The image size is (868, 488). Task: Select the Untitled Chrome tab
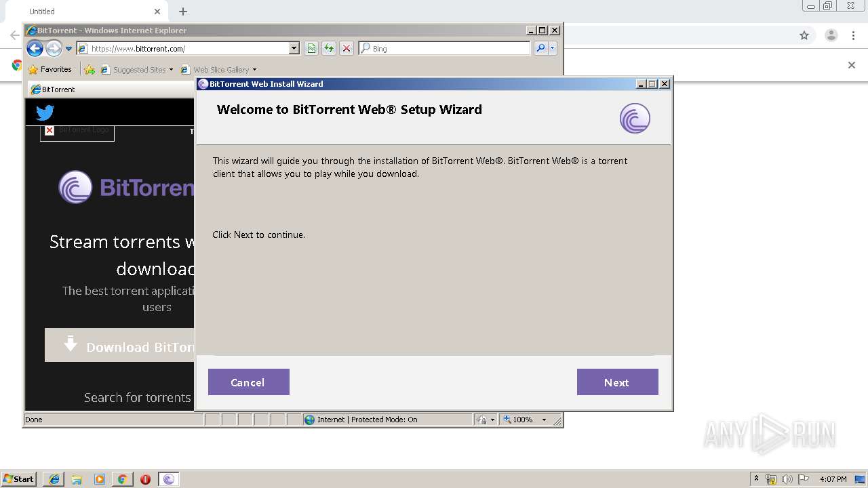88,12
